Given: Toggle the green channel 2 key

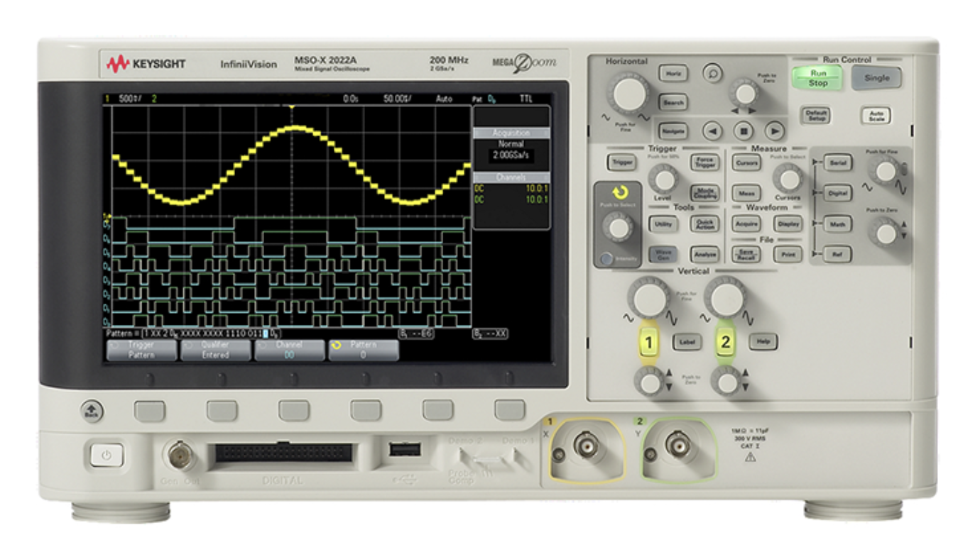Looking at the screenshot, I should pyautogui.click(x=725, y=343).
